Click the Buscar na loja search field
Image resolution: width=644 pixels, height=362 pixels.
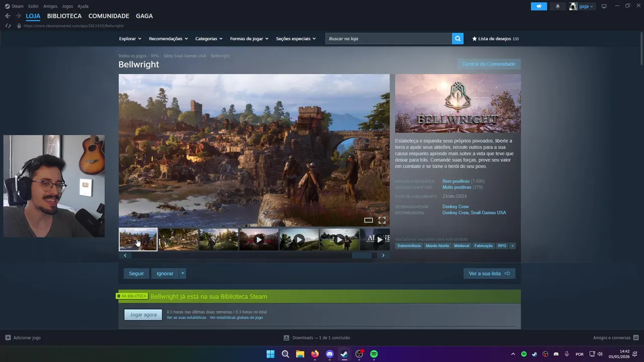(388, 39)
